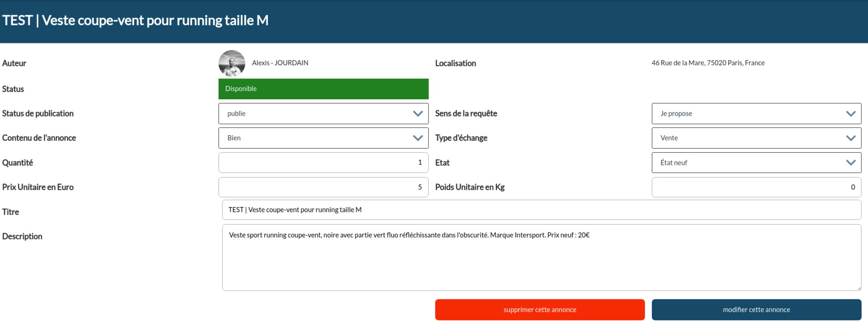This screenshot has height=331, width=868.
Task: Click the author name Alexis - JOURDAIN
Action: [x=280, y=63]
